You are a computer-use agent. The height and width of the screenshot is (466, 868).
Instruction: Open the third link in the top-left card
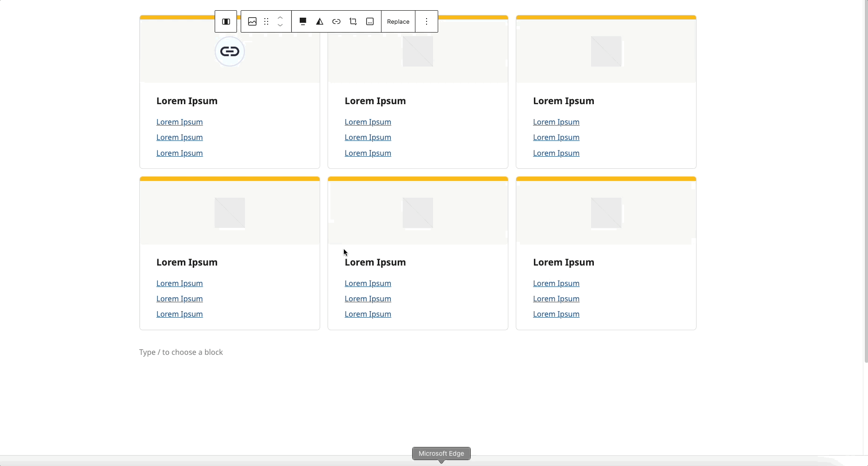179,153
